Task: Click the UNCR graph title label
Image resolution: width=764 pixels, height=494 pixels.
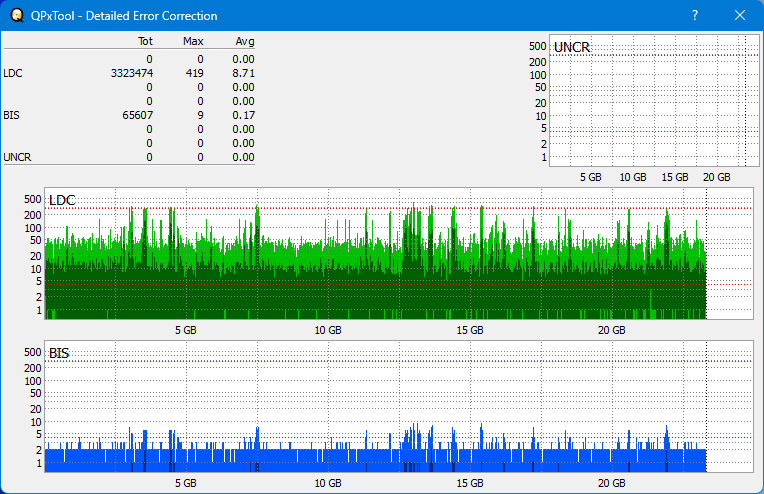Action: coord(571,47)
